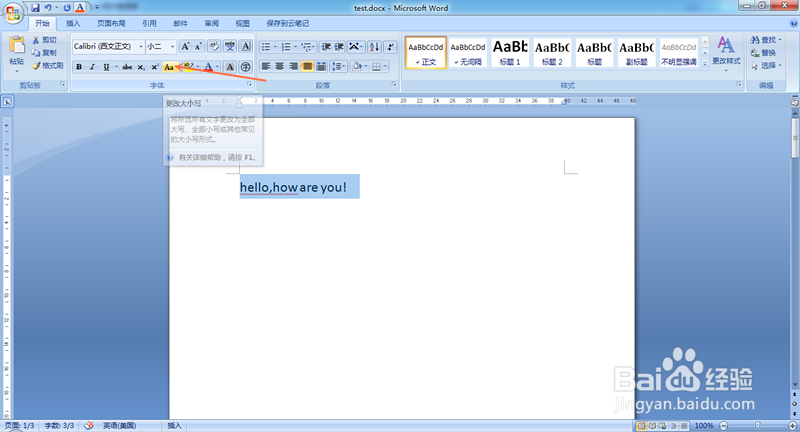Viewport: 800px width, 432px height.
Task: Open the Asian Layout dropdown
Action: [x=362, y=47]
